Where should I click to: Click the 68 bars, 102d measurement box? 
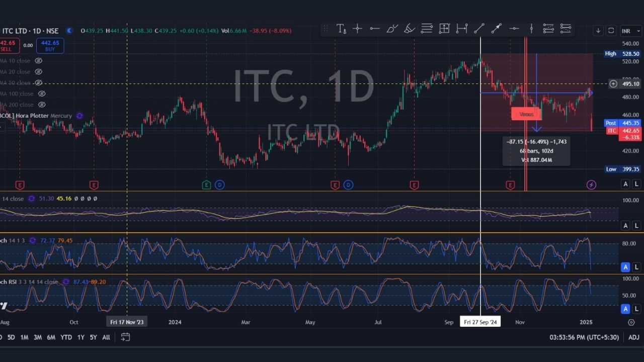[x=536, y=151]
